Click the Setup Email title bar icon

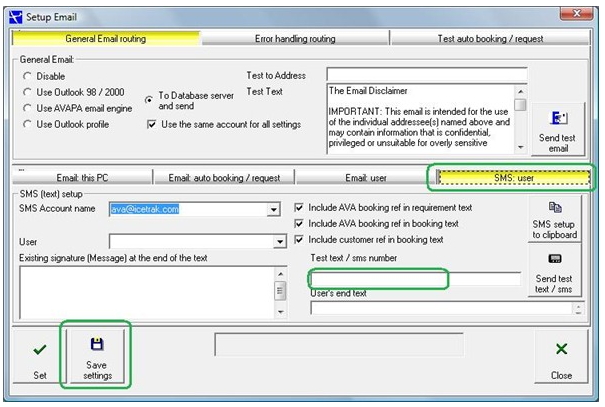[x=16, y=16]
